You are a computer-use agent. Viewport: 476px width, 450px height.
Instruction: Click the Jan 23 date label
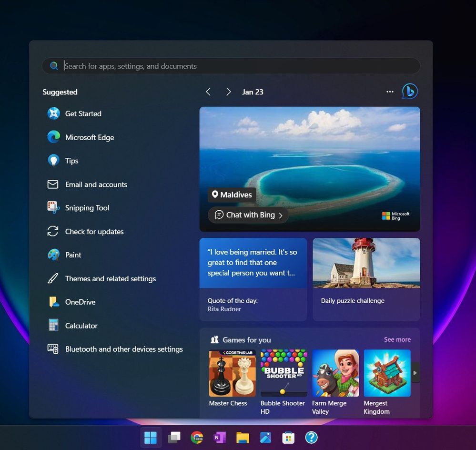pyautogui.click(x=253, y=92)
